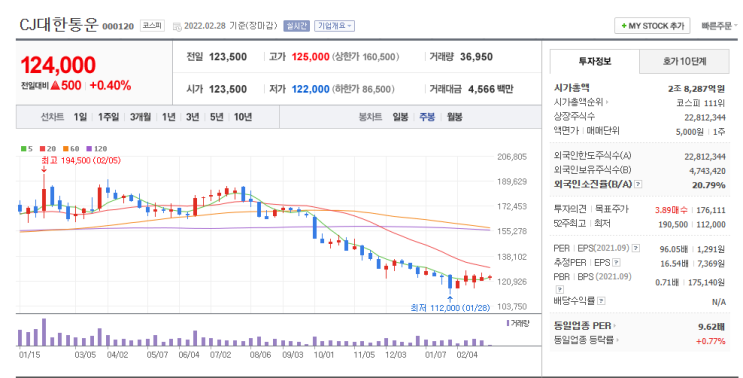This screenshot has width=743, height=378.
Task: Click the +0.77% sector change value
Action: 711,341
